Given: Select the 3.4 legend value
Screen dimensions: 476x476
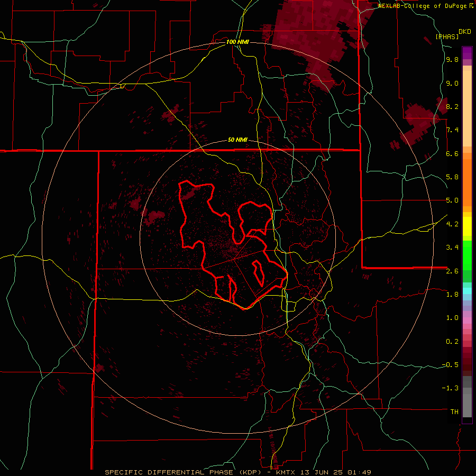Looking at the screenshot, I should pyautogui.click(x=452, y=248).
